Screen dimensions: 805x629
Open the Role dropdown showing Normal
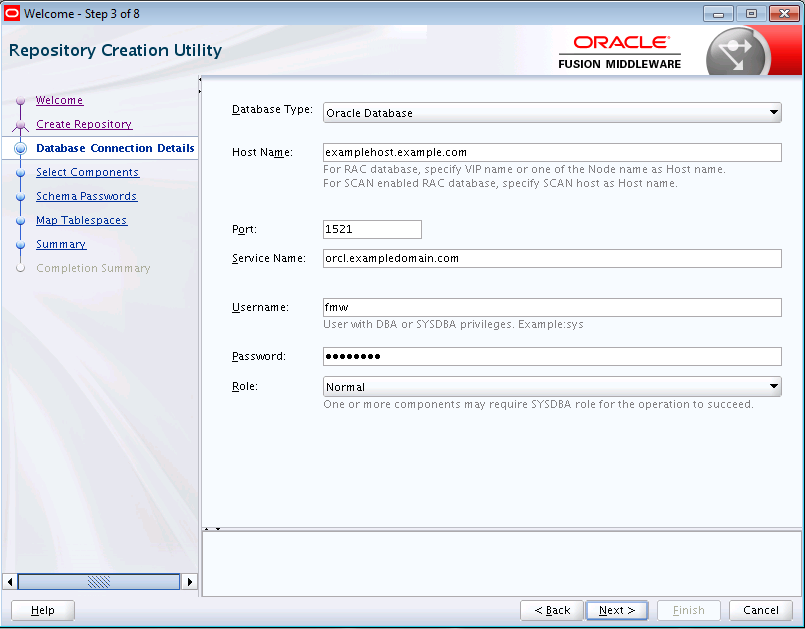click(x=552, y=387)
